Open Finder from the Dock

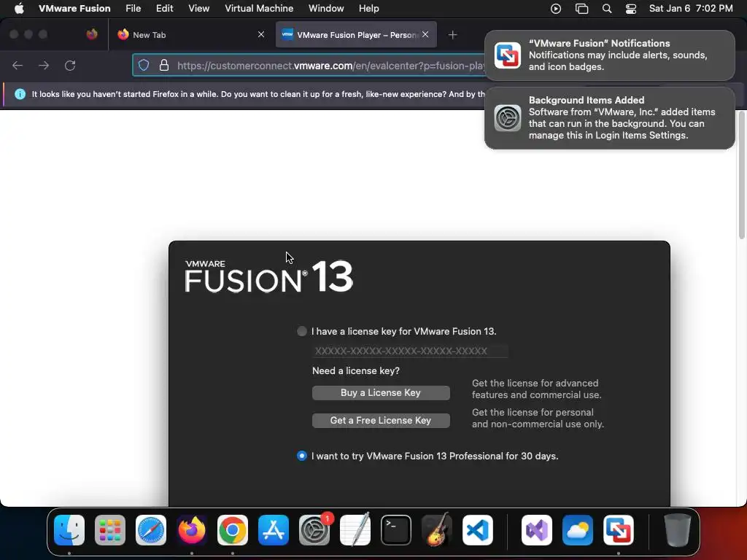[x=69, y=530]
